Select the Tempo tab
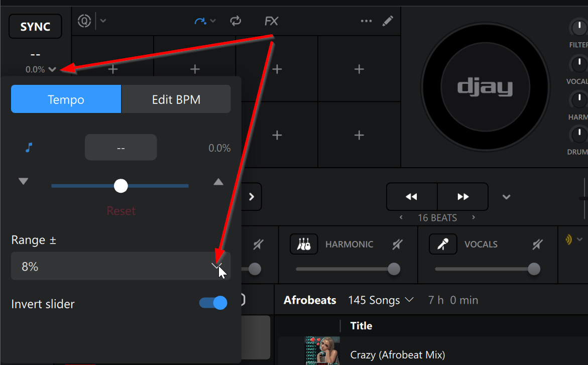The height and width of the screenshot is (365, 588). coord(66,99)
